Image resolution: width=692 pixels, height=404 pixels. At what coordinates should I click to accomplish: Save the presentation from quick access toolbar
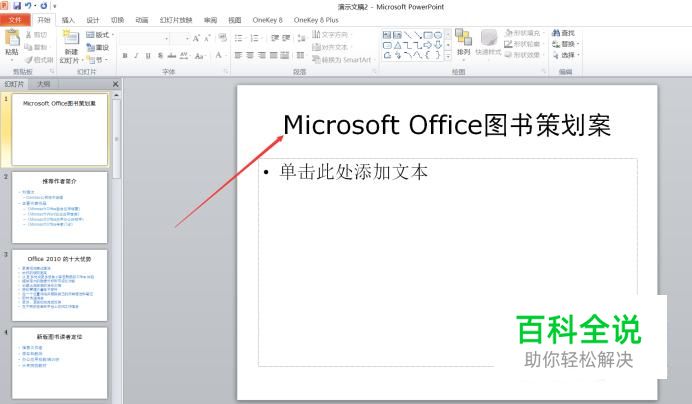17,6
